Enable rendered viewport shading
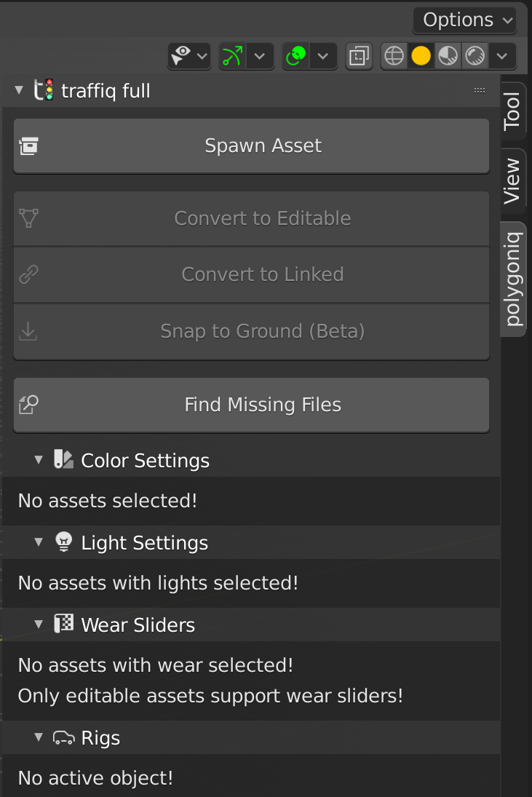Image resolution: width=532 pixels, height=797 pixels. pyautogui.click(x=475, y=56)
